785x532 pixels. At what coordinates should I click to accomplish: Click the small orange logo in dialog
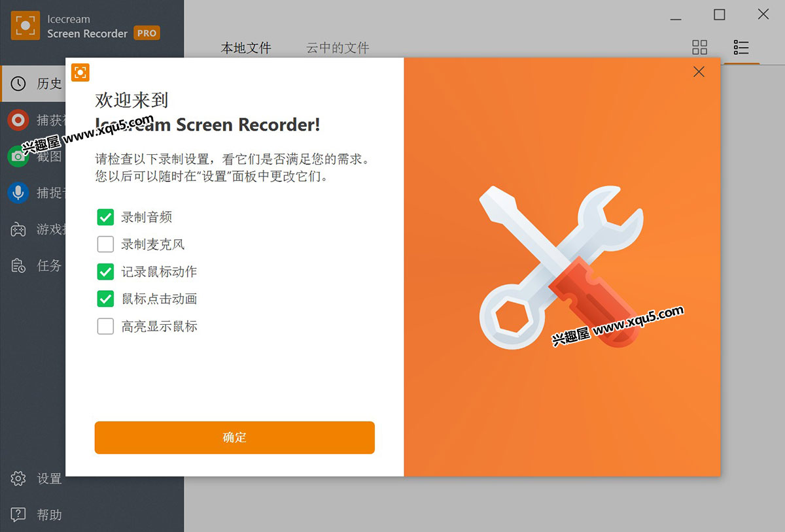click(80, 72)
